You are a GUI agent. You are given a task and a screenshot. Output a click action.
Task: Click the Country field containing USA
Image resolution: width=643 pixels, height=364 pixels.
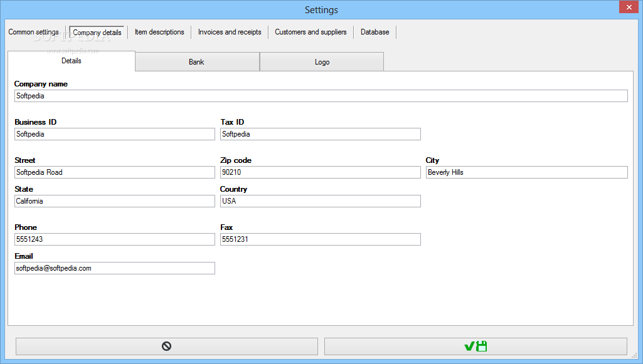coord(321,201)
